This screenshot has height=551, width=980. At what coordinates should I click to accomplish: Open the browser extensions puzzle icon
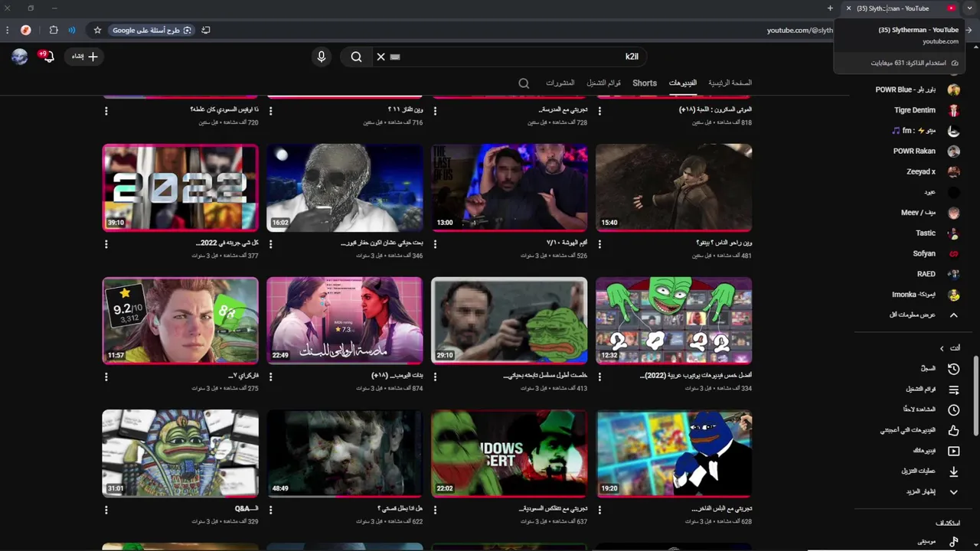point(54,30)
